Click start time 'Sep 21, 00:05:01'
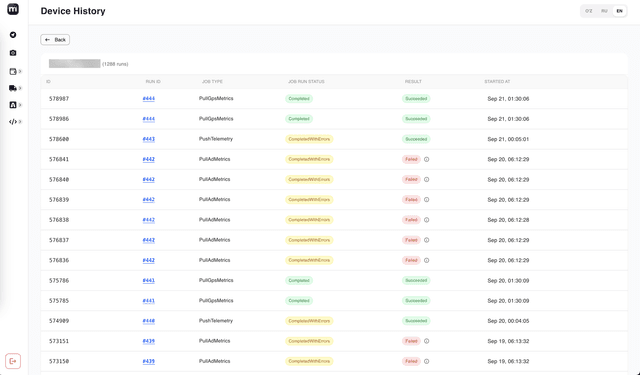 click(x=508, y=139)
